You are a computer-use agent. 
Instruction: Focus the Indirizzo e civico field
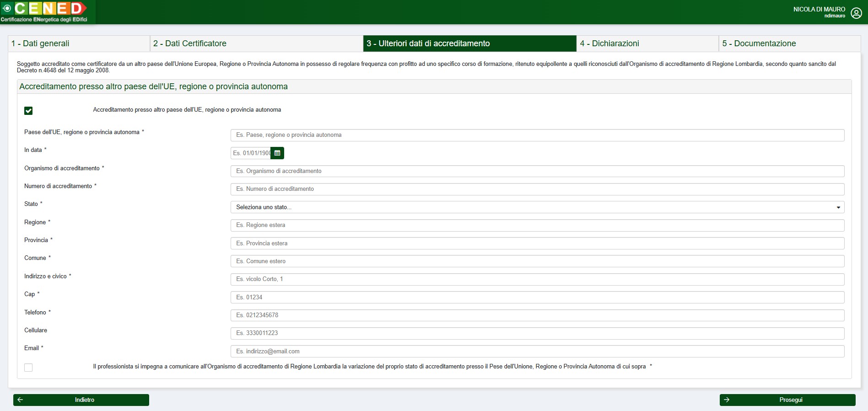click(x=537, y=279)
